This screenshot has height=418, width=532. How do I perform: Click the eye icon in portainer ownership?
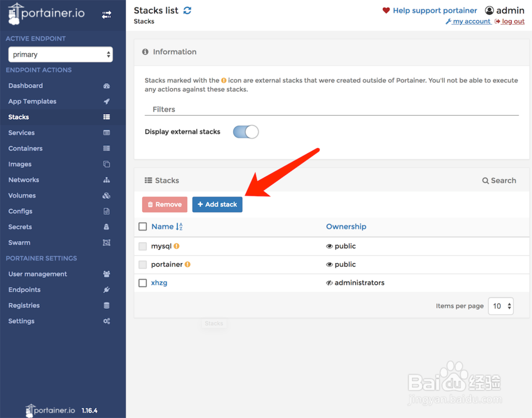point(329,265)
